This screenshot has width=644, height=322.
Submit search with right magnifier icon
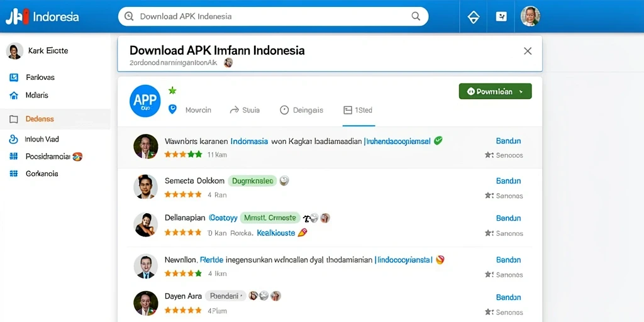coord(416,16)
